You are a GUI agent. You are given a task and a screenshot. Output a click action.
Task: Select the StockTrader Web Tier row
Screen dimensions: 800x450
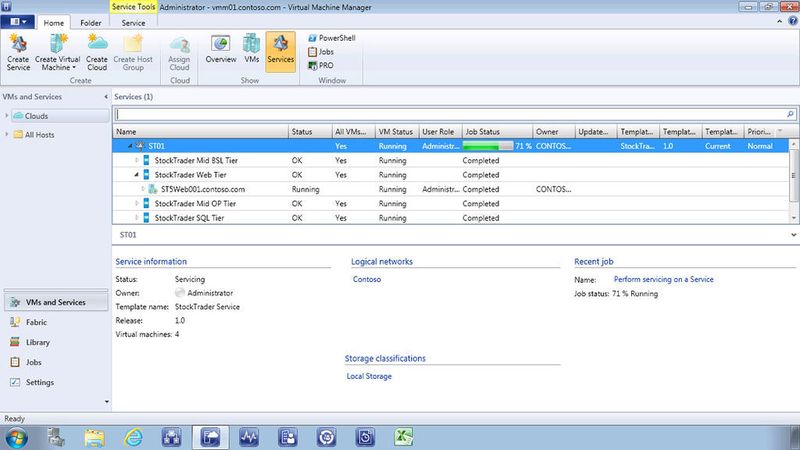click(x=451, y=174)
